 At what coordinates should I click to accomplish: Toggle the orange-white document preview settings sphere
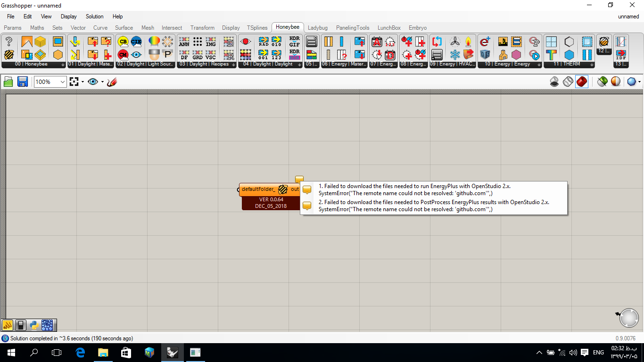(616, 82)
